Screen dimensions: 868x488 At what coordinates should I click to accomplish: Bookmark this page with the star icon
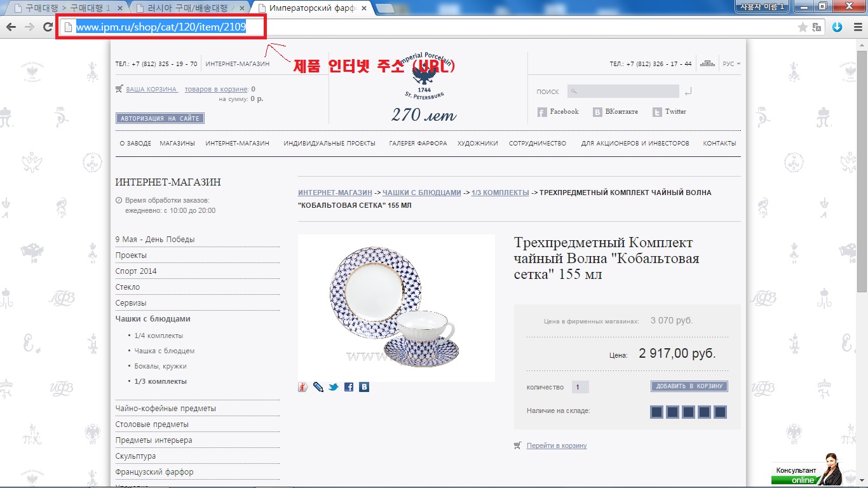coord(803,27)
